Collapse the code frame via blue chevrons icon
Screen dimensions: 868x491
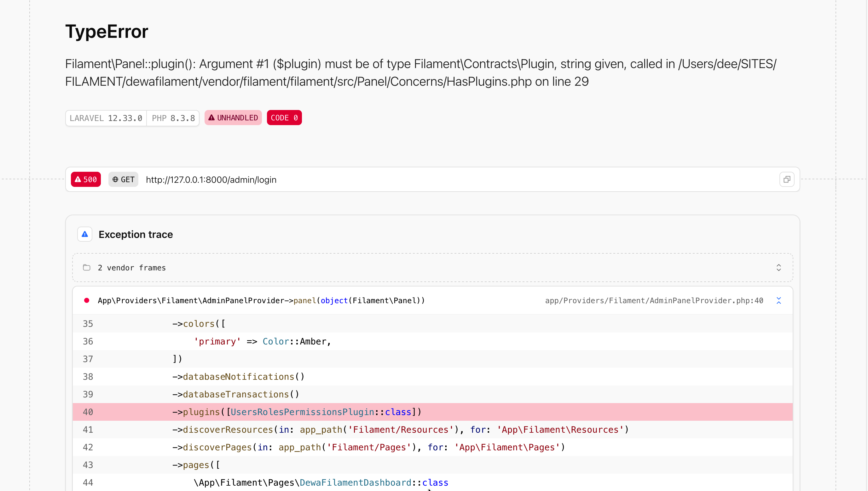[x=779, y=300]
